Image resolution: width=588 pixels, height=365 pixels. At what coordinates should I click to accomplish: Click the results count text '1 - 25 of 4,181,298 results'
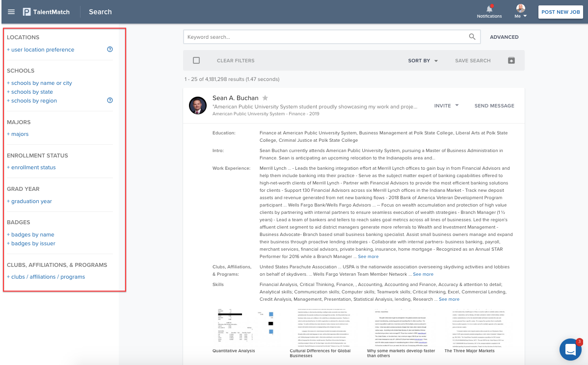(232, 79)
